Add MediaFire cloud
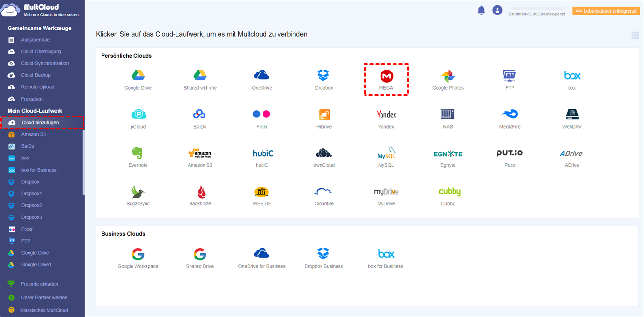This screenshot has width=644, height=317. click(510, 114)
